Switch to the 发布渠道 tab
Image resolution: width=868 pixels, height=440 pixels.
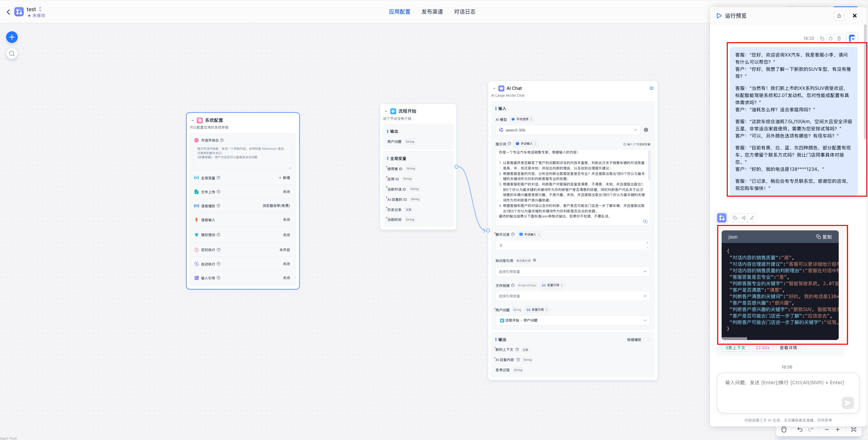[432, 12]
